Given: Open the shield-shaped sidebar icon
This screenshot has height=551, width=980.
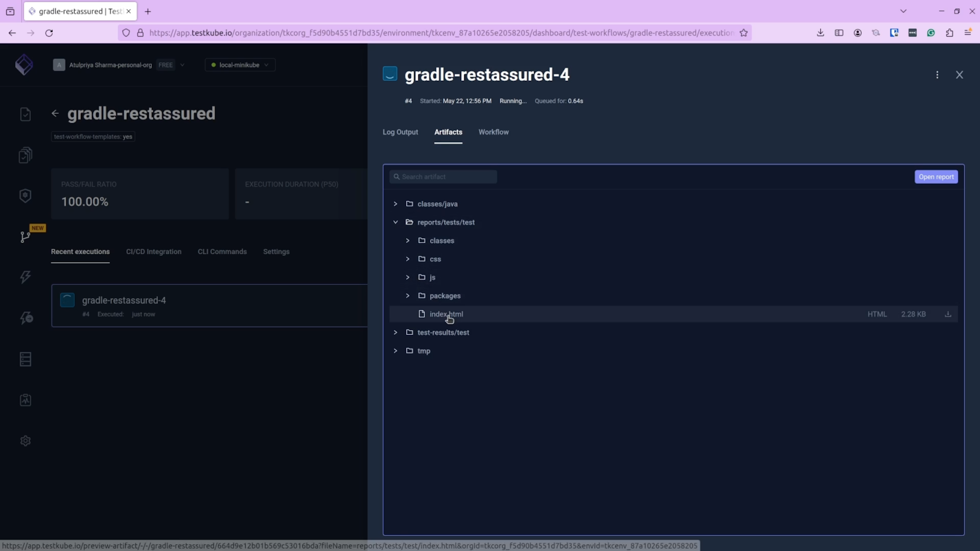Looking at the screenshot, I should (x=25, y=196).
